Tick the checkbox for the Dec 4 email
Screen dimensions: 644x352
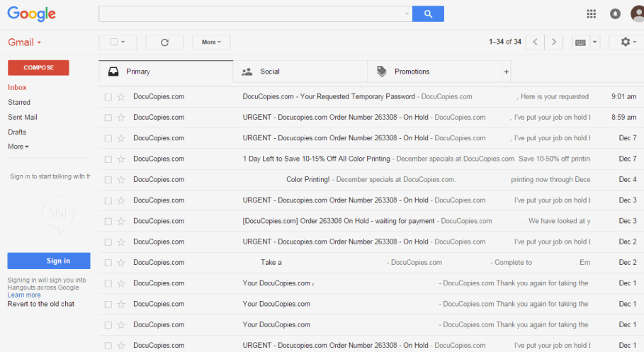108,180
